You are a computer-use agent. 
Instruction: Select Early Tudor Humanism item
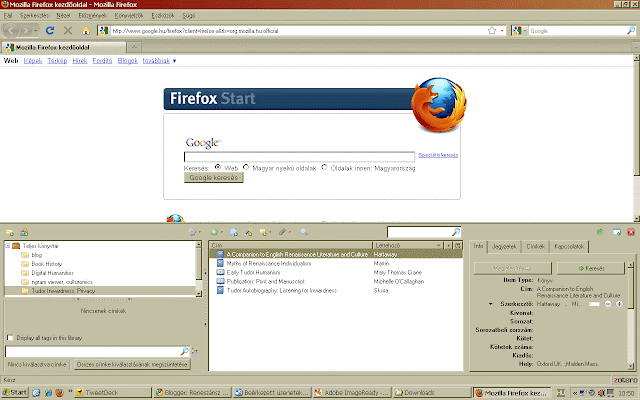point(253,273)
